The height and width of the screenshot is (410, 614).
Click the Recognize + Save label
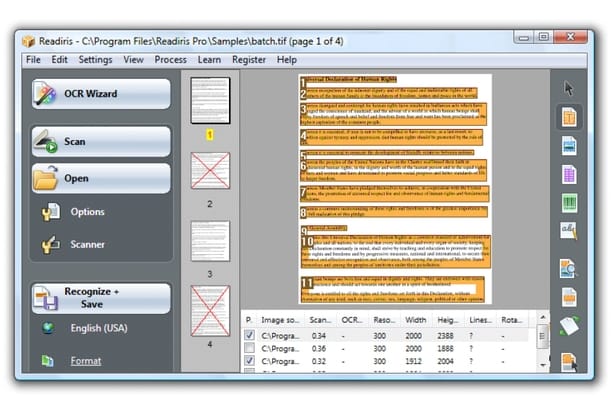[92, 298]
